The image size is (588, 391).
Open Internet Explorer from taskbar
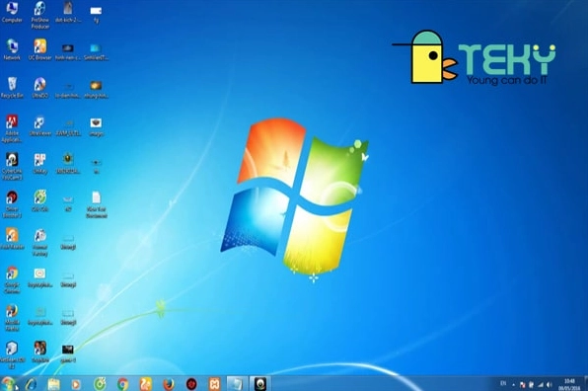tap(31, 384)
